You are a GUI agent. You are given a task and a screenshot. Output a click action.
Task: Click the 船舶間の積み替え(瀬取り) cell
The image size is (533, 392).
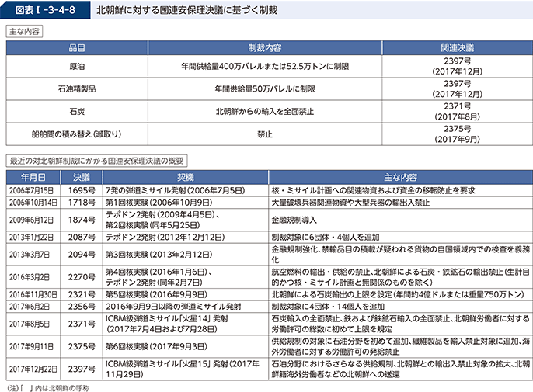click(77, 134)
